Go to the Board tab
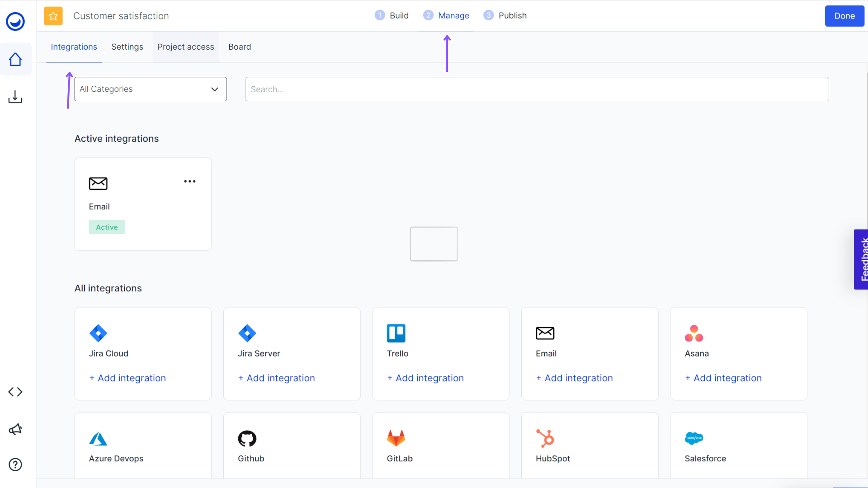 240,47
